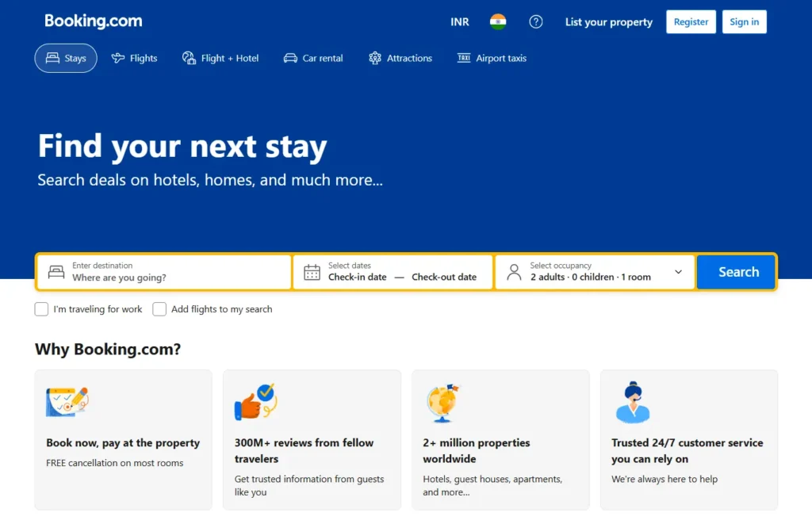The image size is (812, 524).
Task: Click Trusted 24/7 customer service heading
Action: [688, 450]
